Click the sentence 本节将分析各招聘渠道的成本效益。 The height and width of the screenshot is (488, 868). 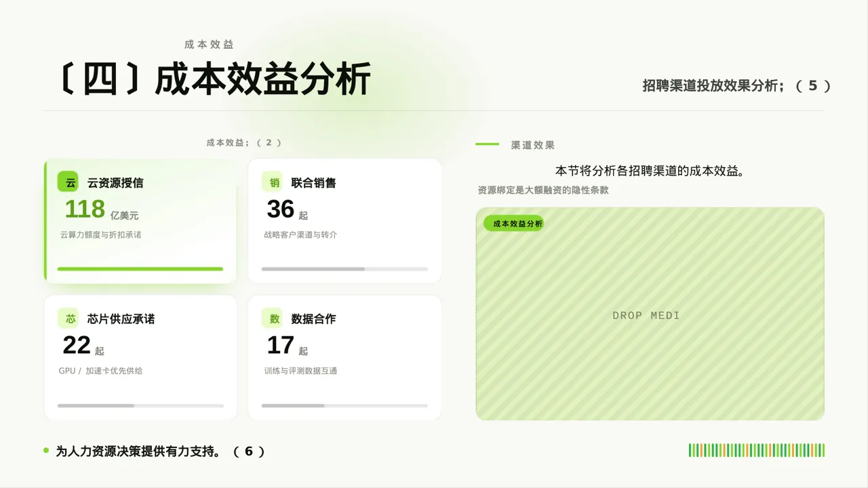click(650, 171)
